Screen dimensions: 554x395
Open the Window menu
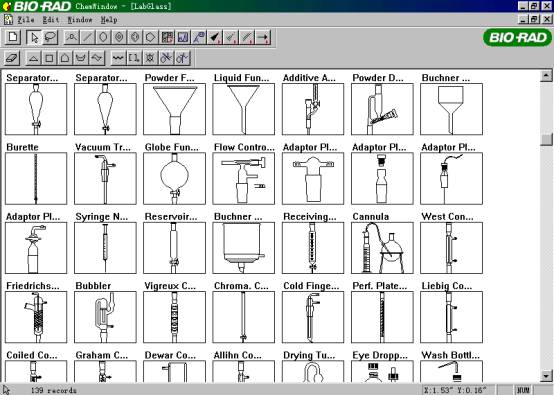point(80,20)
